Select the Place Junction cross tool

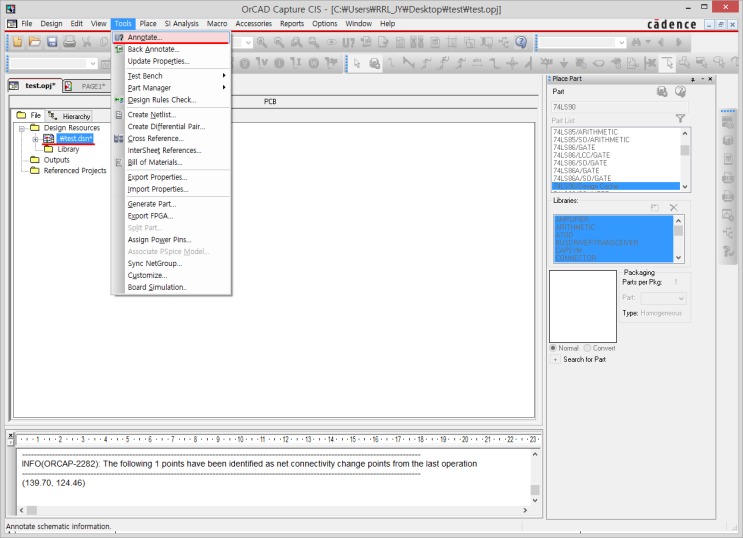[512, 63]
